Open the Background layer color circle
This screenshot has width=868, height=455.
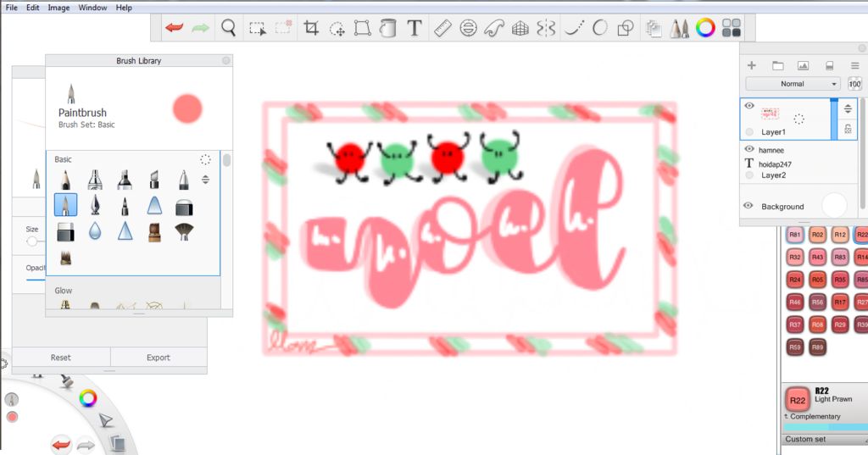pyautogui.click(x=834, y=205)
